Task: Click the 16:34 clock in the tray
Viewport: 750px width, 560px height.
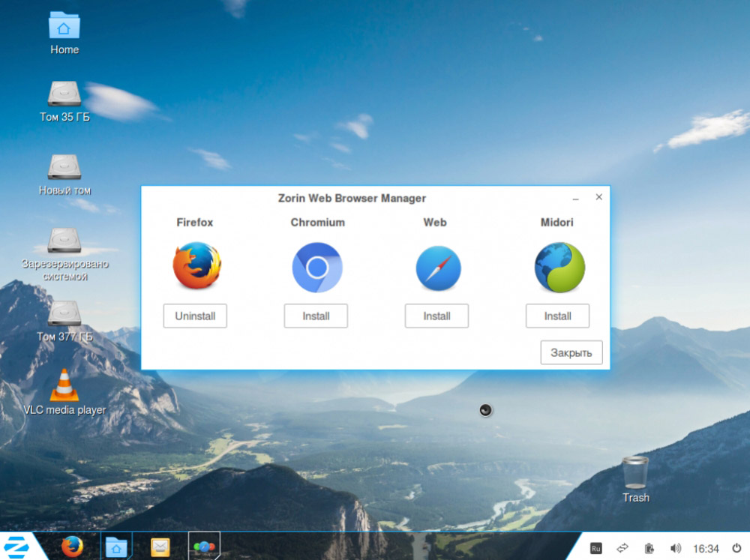Action: coord(706,549)
